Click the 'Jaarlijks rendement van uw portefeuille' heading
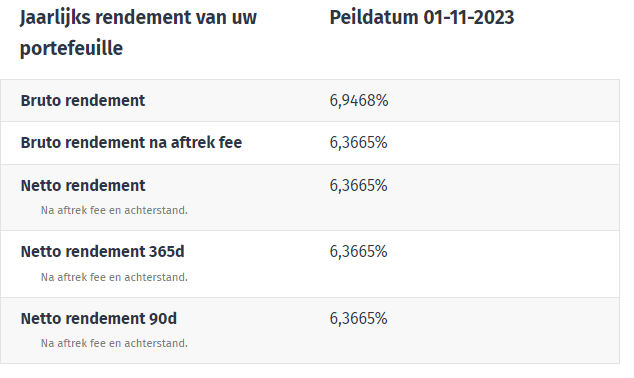This screenshot has width=634, height=378. [138, 33]
